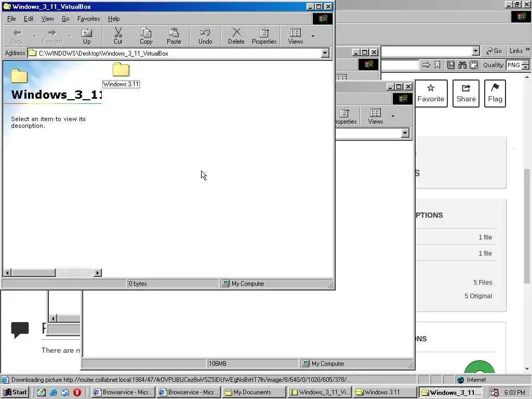Open the Help menu
Screen dimensions: 532x399
(x=114, y=19)
